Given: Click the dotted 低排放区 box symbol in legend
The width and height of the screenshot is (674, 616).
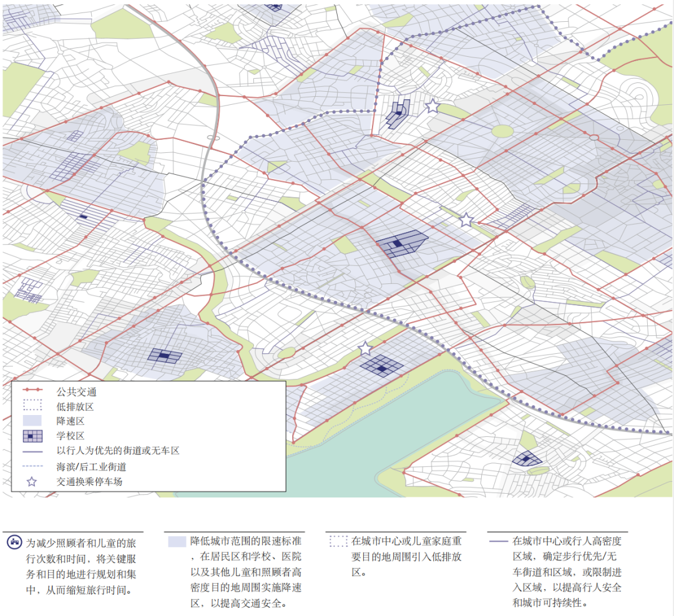Looking at the screenshot, I should click(x=32, y=405).
